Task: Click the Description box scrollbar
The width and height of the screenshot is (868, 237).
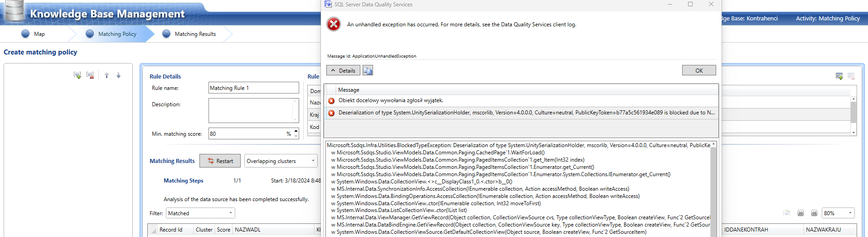Action: point(296,110)
